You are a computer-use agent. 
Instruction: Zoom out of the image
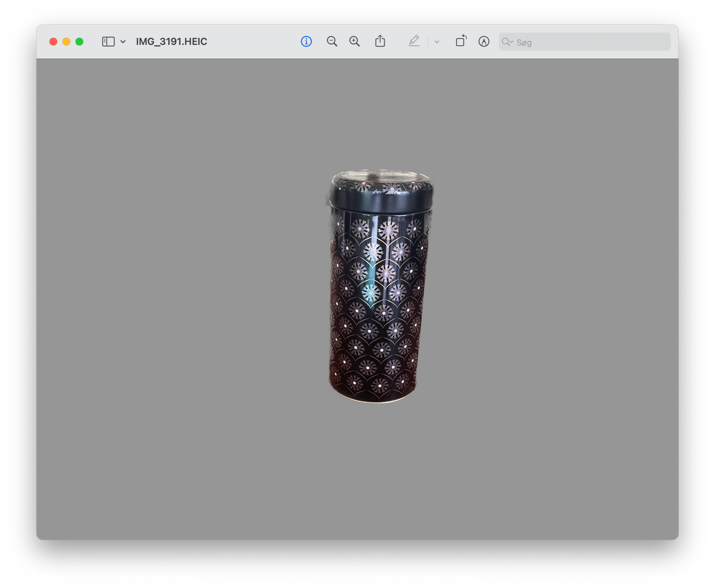332,42
